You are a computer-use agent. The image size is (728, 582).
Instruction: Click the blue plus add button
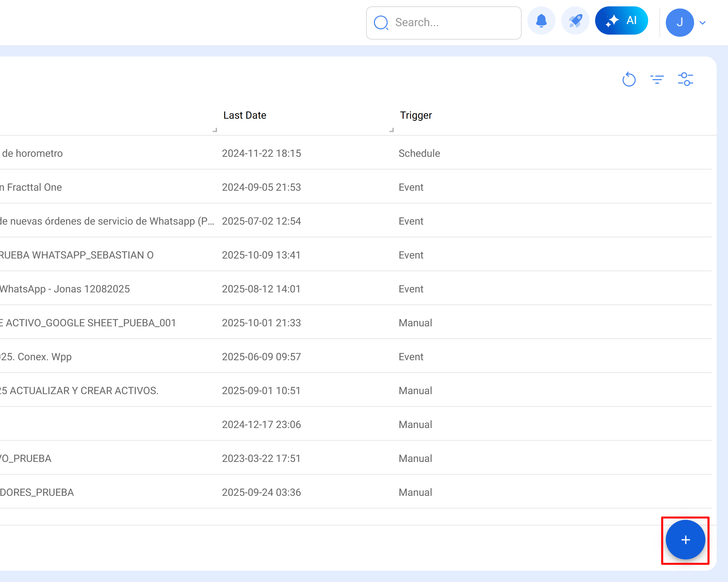coord(685,540)
